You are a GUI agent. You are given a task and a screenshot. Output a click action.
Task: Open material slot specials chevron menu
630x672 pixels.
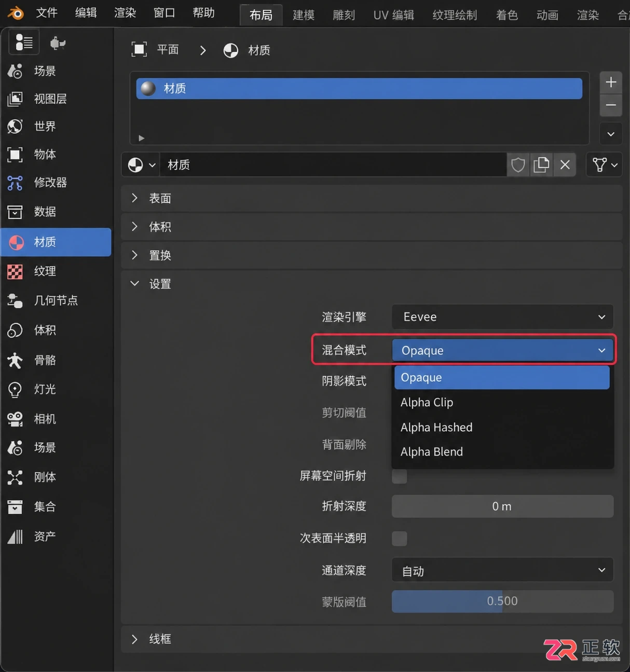(x=611, y=134)
